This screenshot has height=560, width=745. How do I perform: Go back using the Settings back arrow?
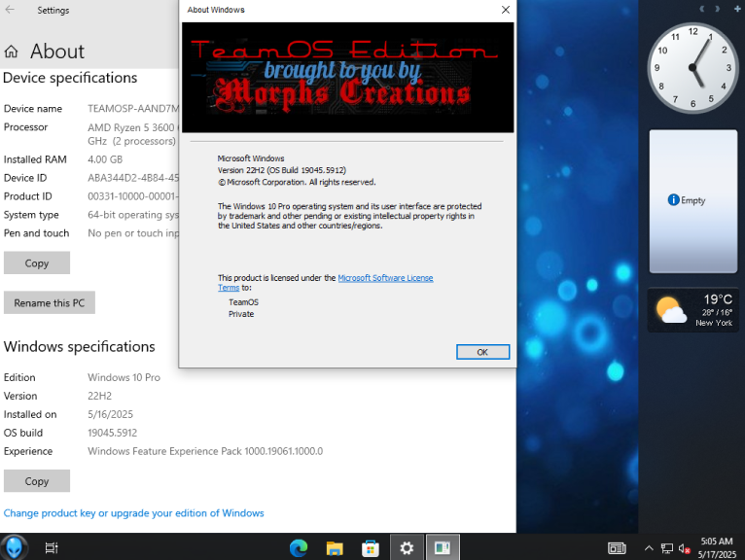tap(10, 10)
